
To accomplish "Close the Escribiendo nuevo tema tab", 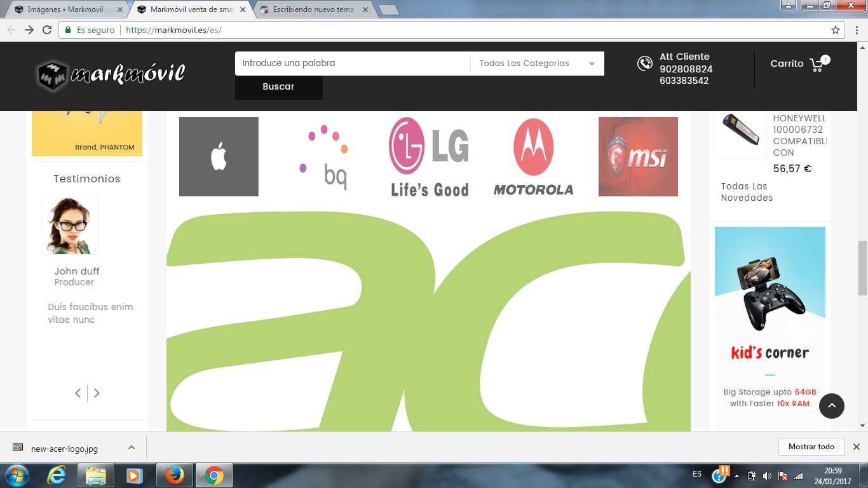I will pyautogui.click(x=365, y=10).
